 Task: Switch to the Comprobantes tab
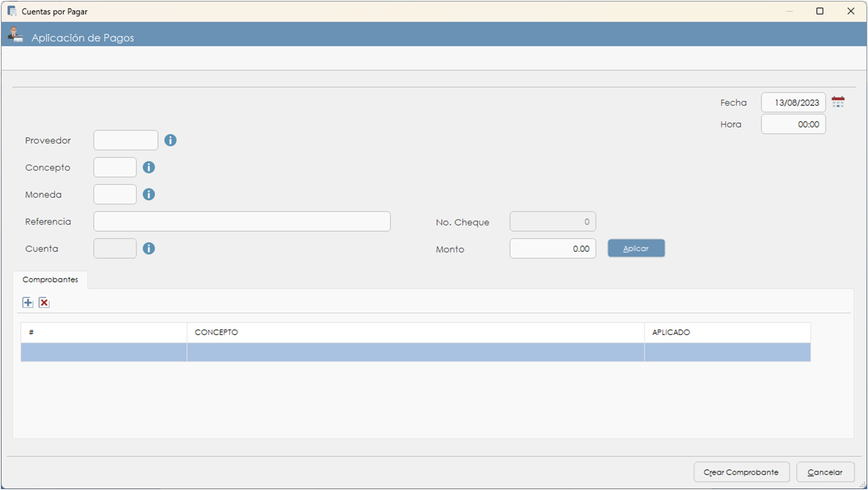click(x=50, y=280)
